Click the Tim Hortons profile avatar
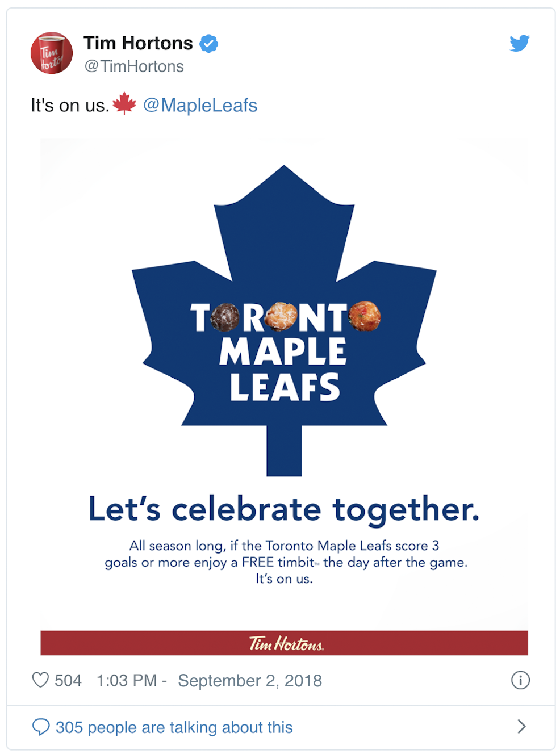The width and height of the screenshot is (560, 754). pos(52,53)
